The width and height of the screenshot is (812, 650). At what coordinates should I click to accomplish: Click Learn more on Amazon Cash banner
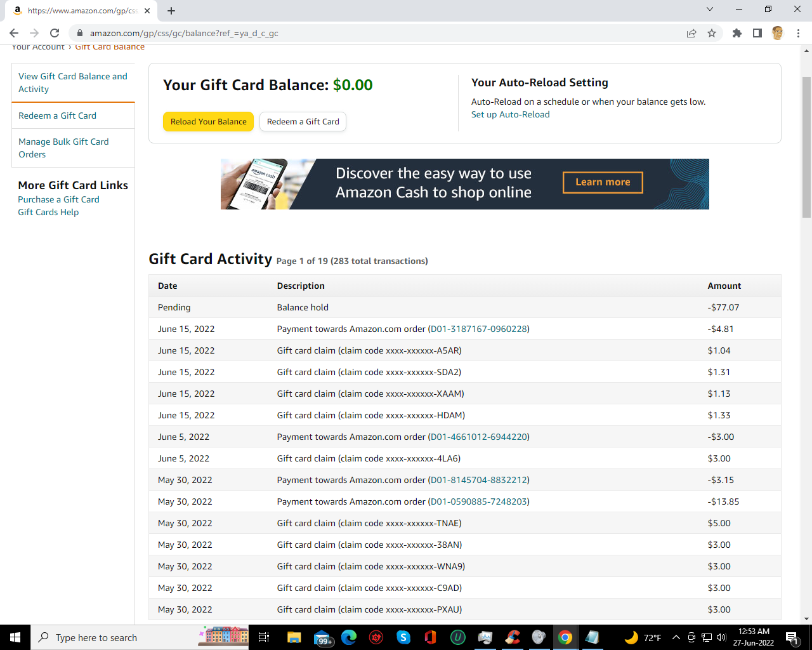[603, 182]
